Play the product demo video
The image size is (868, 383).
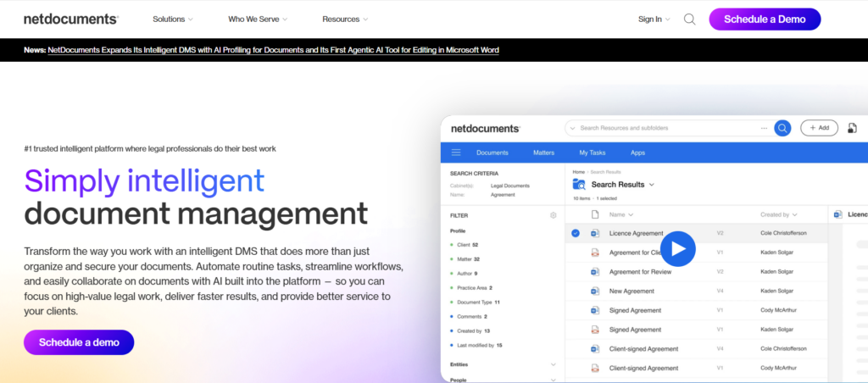click(x=677, y=248)
